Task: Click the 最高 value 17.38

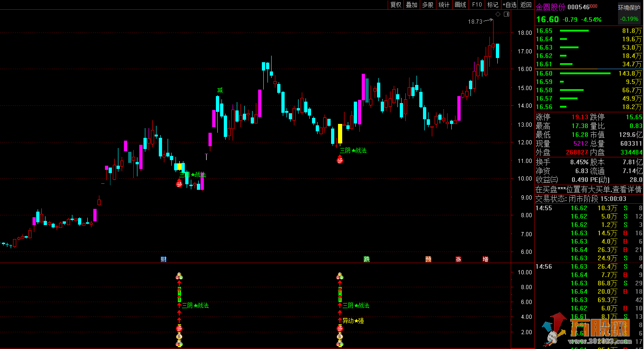Action: (x=579, y=126)
